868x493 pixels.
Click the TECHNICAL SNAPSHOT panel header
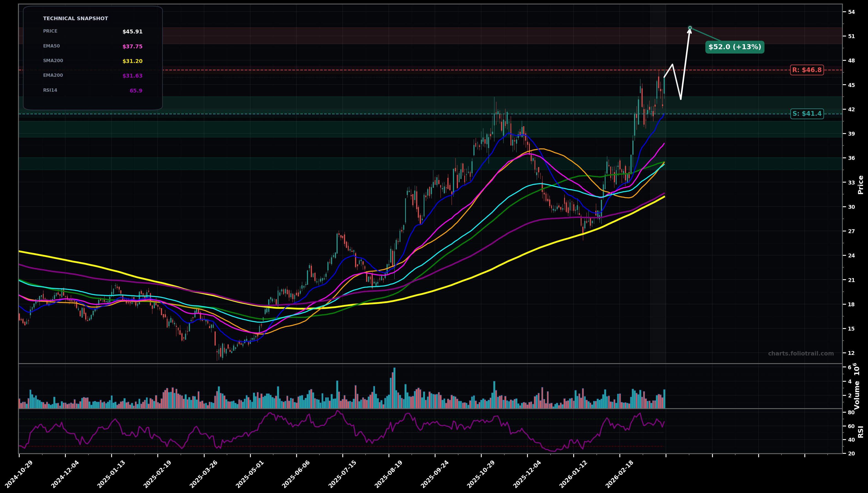(x=75, y=18)
